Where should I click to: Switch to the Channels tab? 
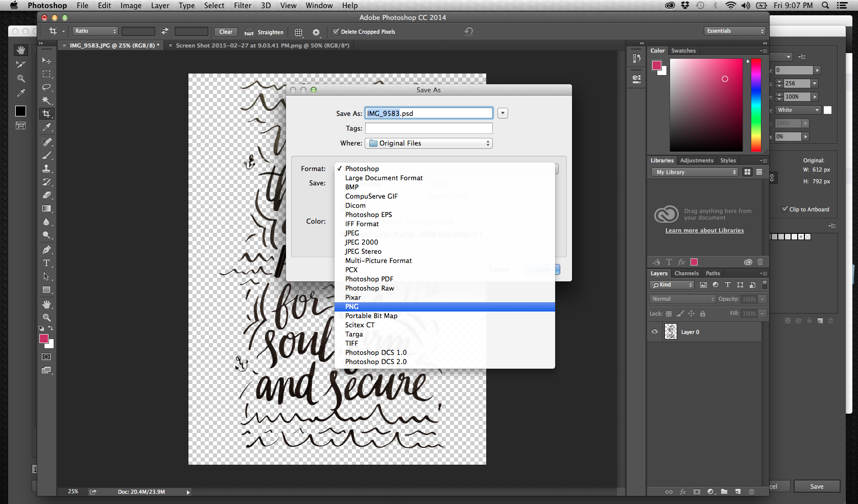tap(686, 274)
